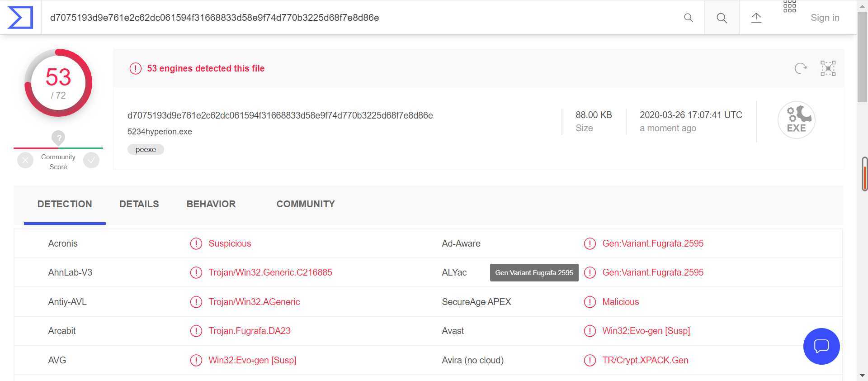Click the small magnifier inside the search field
Viewport: 868px width, 381px height.
[688, 18]
